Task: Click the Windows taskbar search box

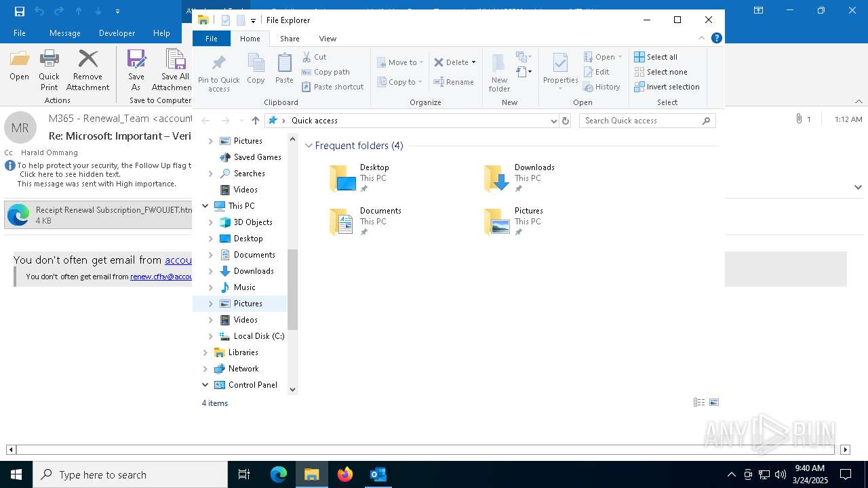Action: [x=130, y=474]
